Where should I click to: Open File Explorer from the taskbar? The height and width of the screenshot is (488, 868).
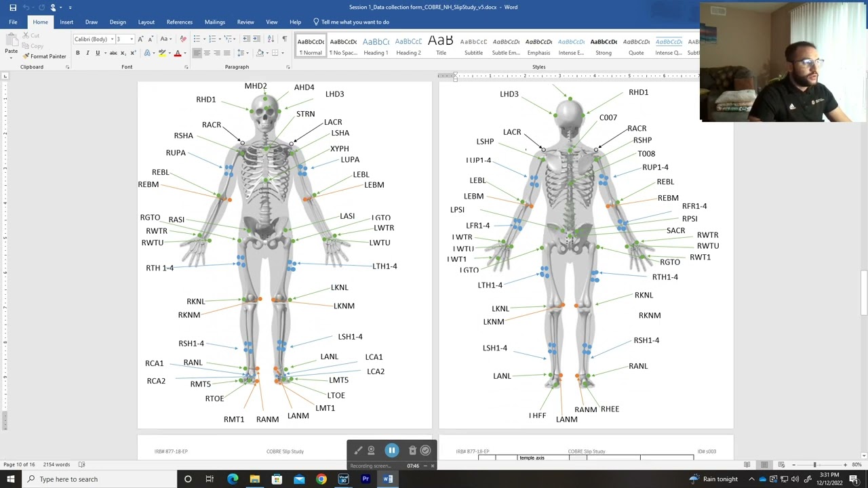click(255, 479)
